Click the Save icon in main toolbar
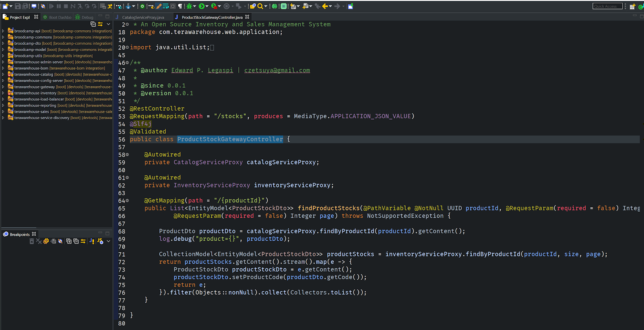Viewport: 644px width, 330px height. pyautogui.click(x=18, y=6)
